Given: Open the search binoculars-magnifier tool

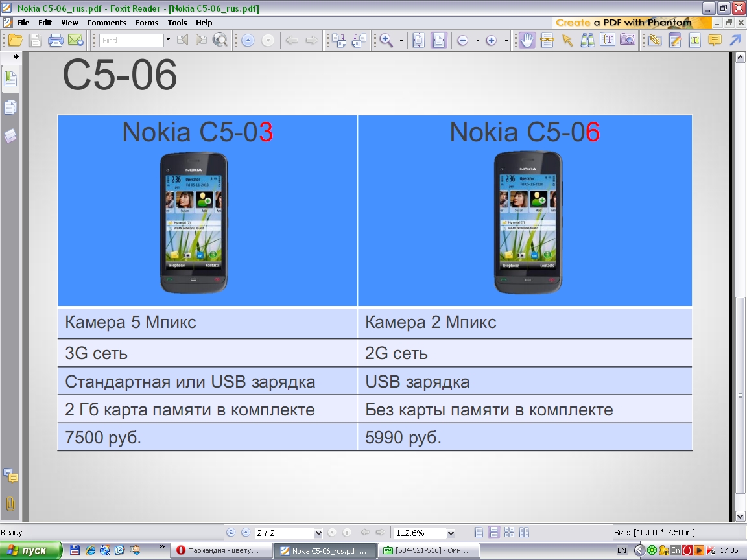Looking at the screenshot, I should 220,40.
